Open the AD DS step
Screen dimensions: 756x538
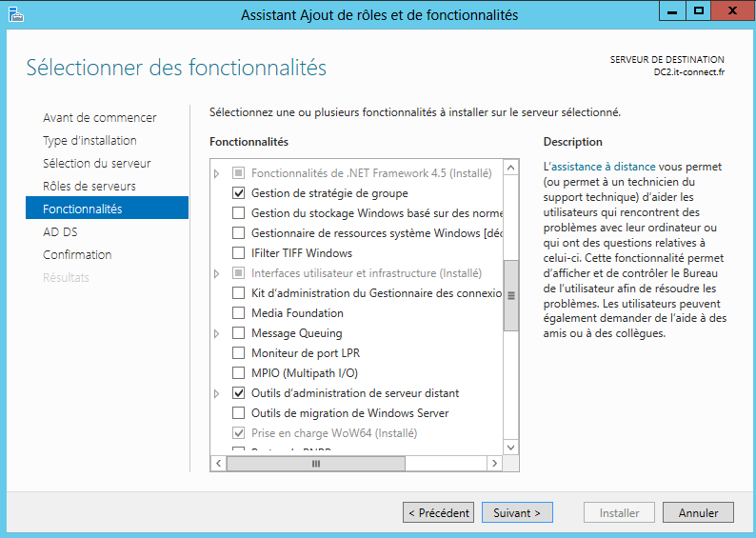pos(61,231)
